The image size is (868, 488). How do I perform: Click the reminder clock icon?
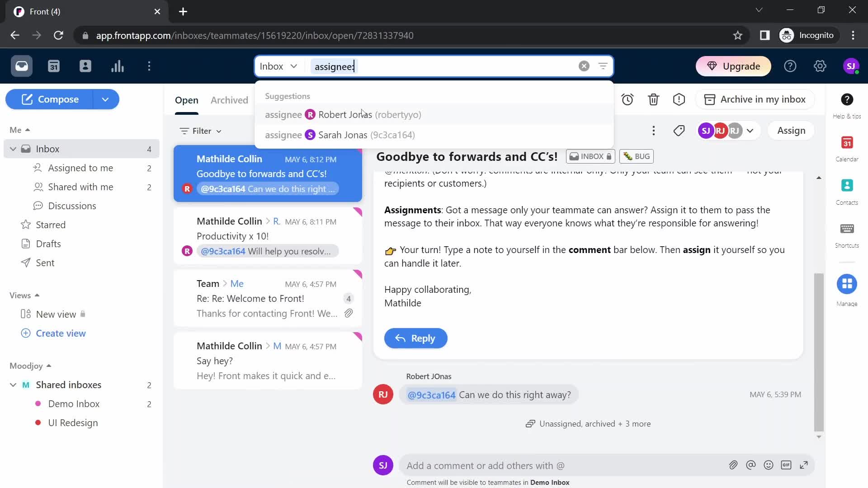(x=629, y=99)
